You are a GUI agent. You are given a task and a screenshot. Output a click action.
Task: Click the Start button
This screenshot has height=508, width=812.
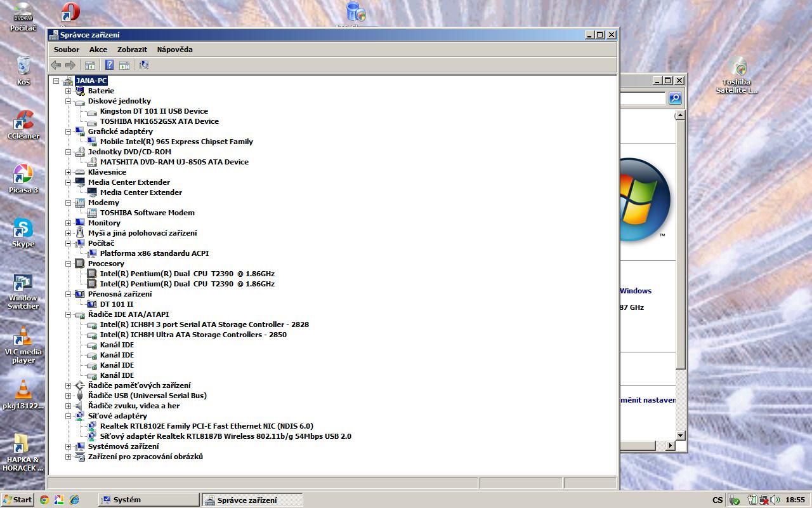[x=17, y=500]
